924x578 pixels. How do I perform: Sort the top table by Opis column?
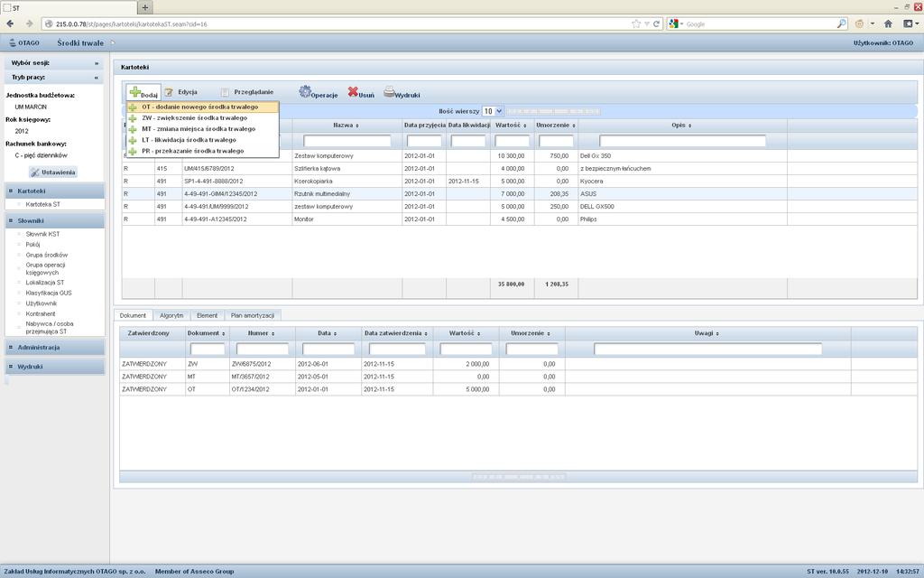(682, 126)
